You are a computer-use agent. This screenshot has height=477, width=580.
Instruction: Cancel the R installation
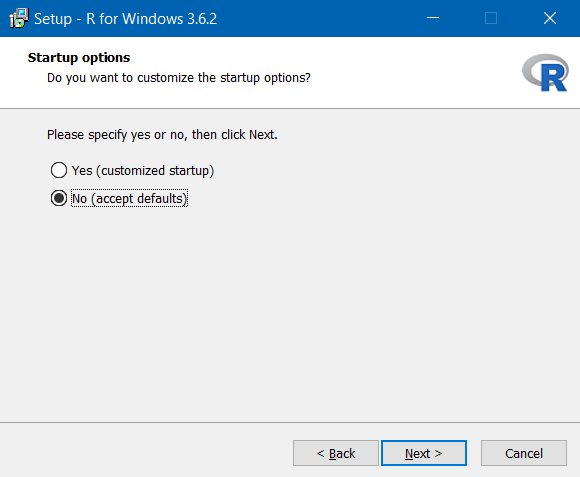[524, 453]
